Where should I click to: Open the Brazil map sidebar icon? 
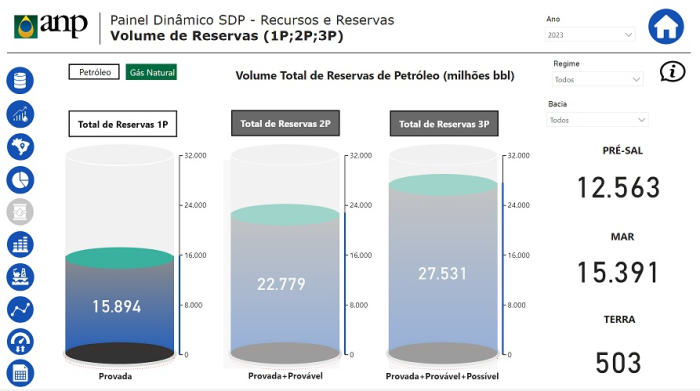click(x=20, y=147)
